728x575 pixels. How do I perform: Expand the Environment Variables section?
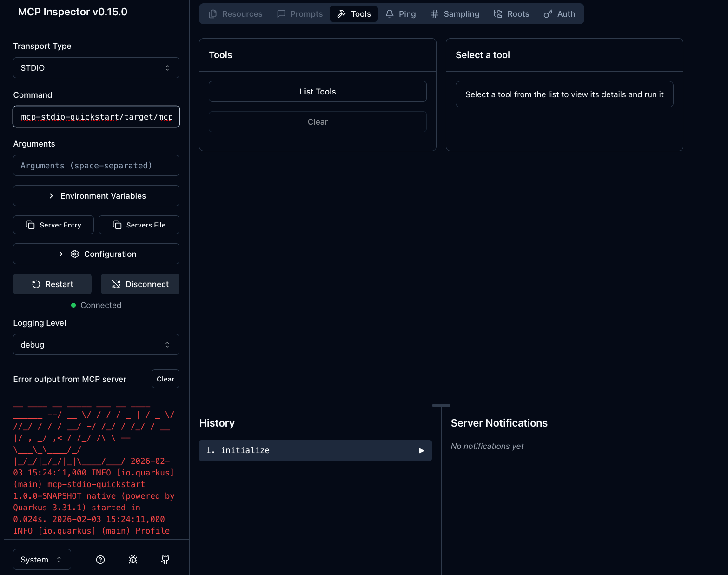point(96,195)
